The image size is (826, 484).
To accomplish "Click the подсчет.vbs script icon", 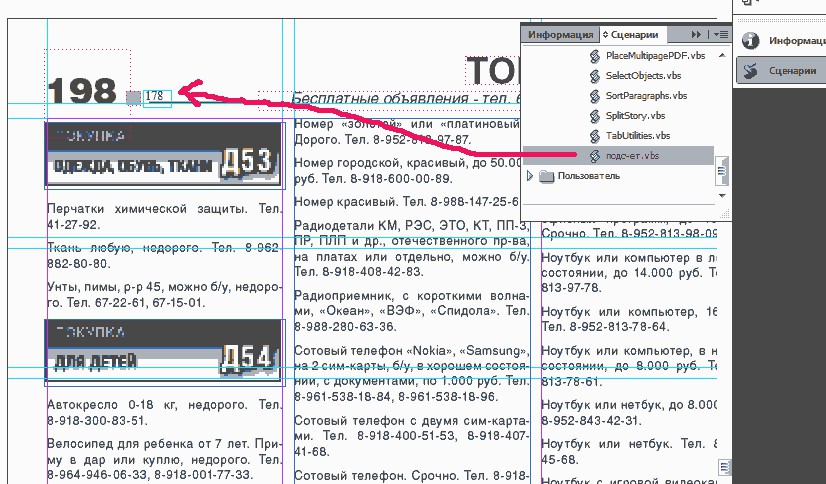I will pyautogui.click(x=595, y=156).
